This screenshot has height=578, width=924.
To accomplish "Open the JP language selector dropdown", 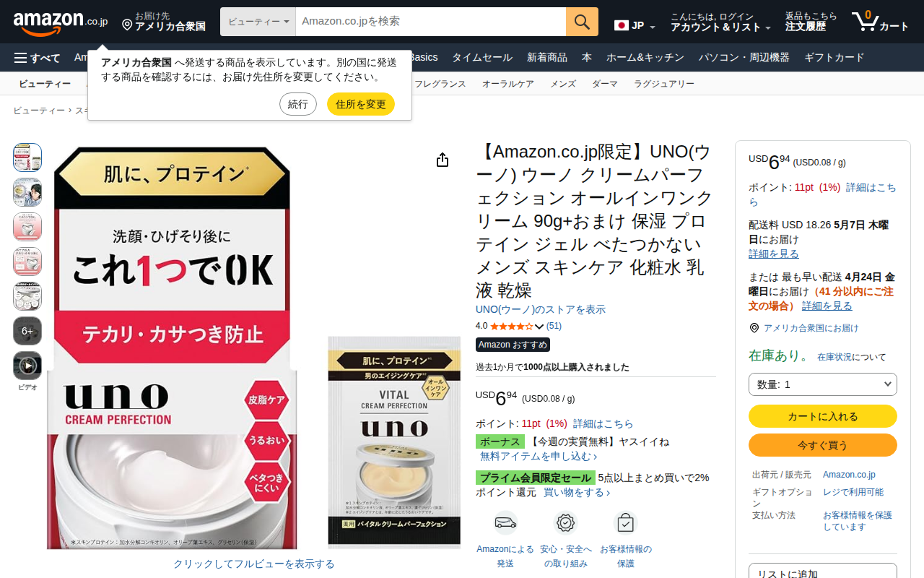I will pos(635,26).
